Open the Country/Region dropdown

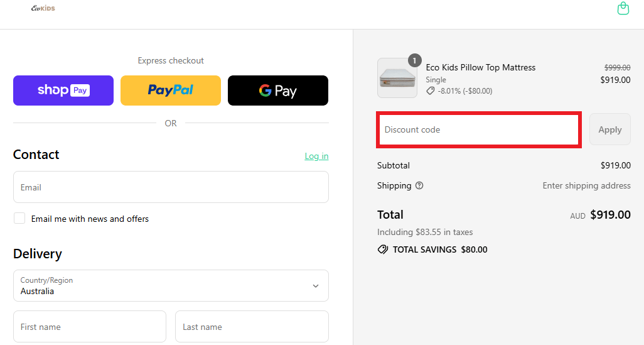pos(171,286)
